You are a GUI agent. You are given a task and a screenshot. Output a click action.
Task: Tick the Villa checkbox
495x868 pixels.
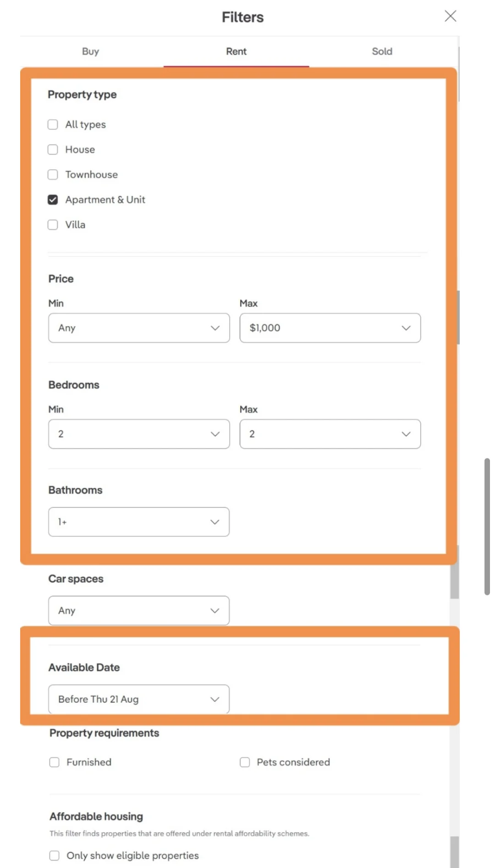coord(53,225)
